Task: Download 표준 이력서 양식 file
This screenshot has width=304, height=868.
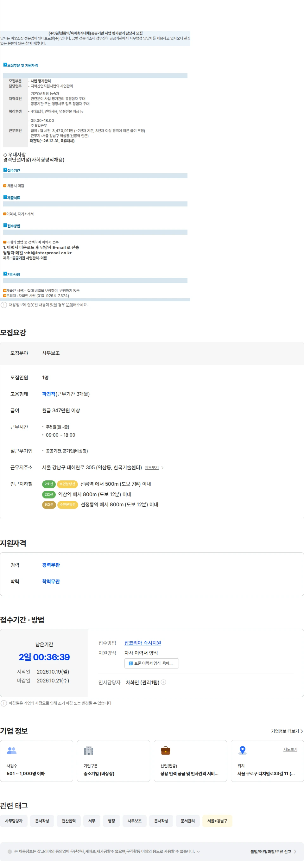Action: coord(152,663)
